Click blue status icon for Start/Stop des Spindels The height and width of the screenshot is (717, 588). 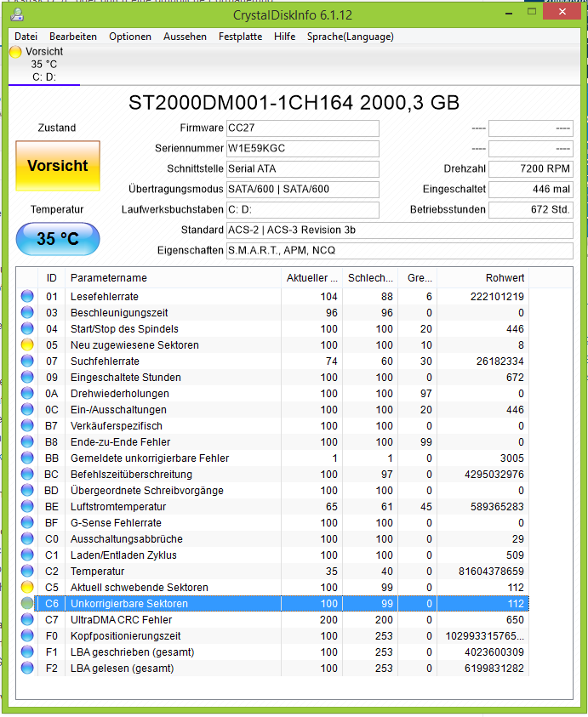click(27, 329)
